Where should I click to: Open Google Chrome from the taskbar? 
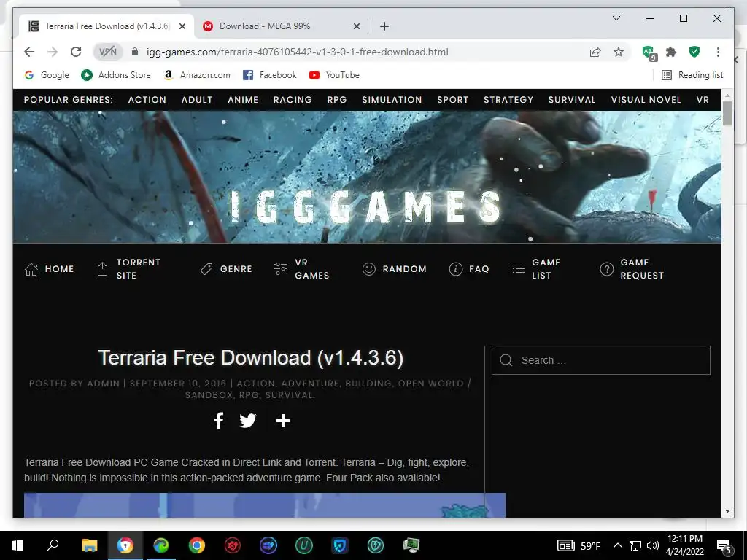coord(196,545)
